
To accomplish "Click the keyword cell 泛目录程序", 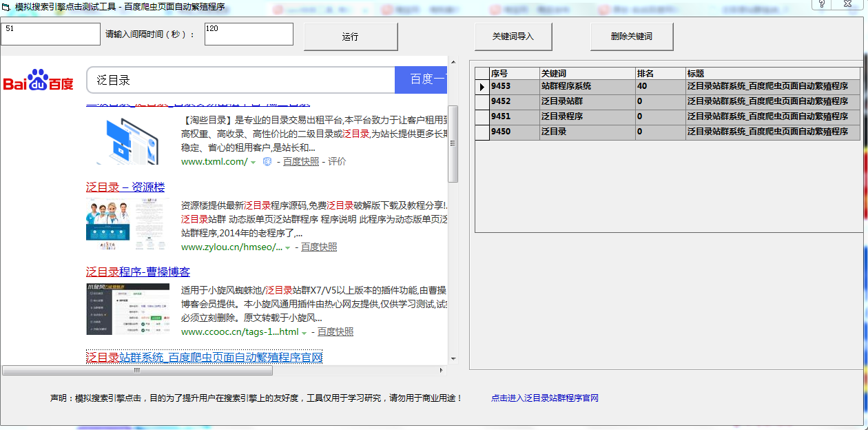I will 587,117.
